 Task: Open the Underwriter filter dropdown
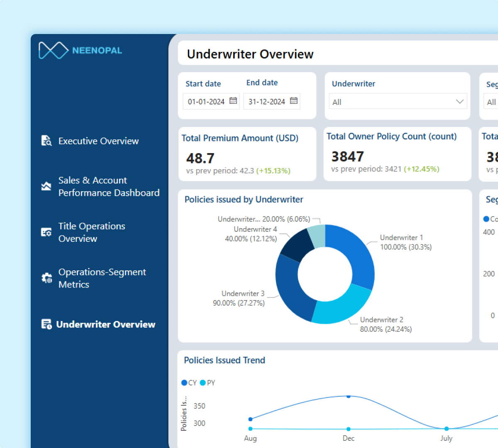398,102
